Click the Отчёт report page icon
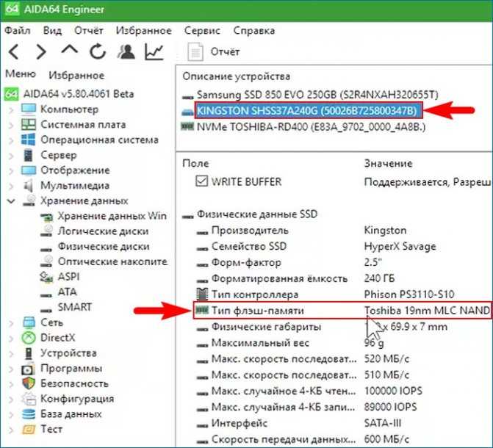The height and width of the screenshot is (448, 493). click(x=195, y=51)
